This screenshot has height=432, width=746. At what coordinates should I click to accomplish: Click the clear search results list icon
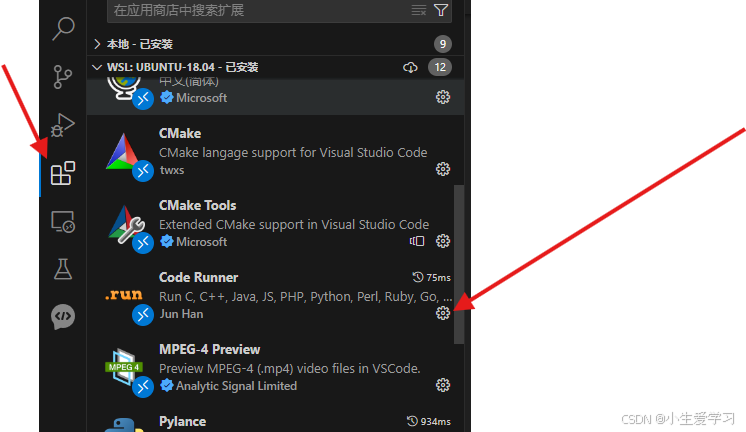(x=419, y=10)
